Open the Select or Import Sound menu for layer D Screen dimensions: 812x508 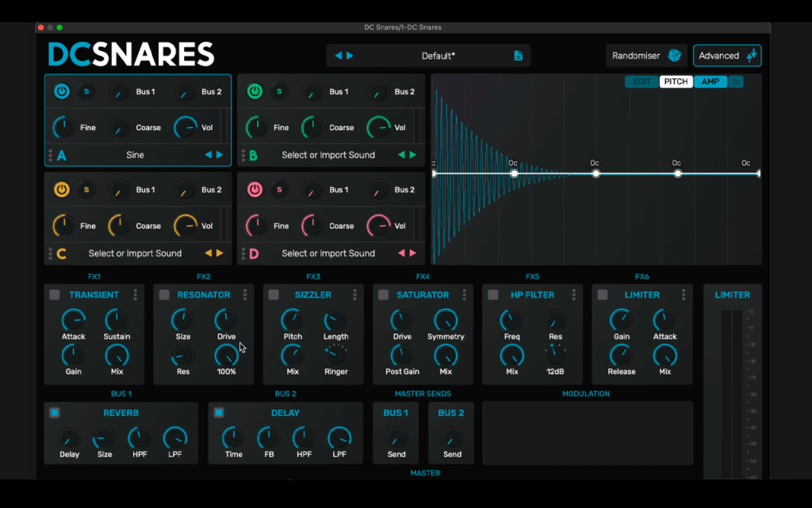[x=328, y=253]
